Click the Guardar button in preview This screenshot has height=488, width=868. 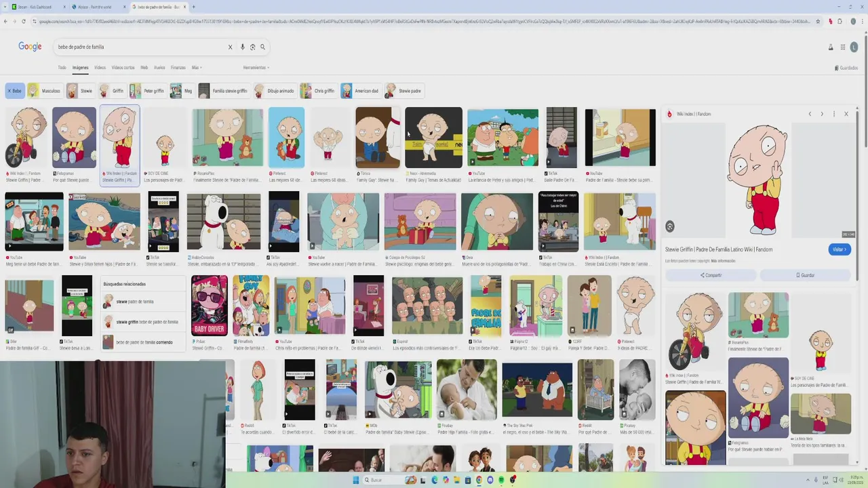(805, 275)
